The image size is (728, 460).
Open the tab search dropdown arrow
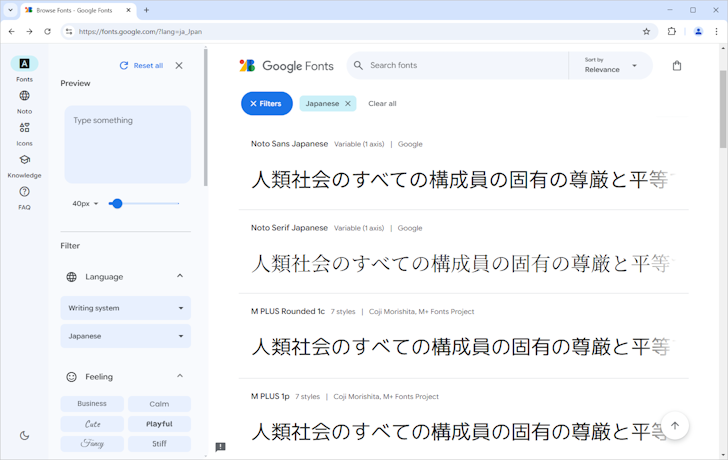coord(10,10)
